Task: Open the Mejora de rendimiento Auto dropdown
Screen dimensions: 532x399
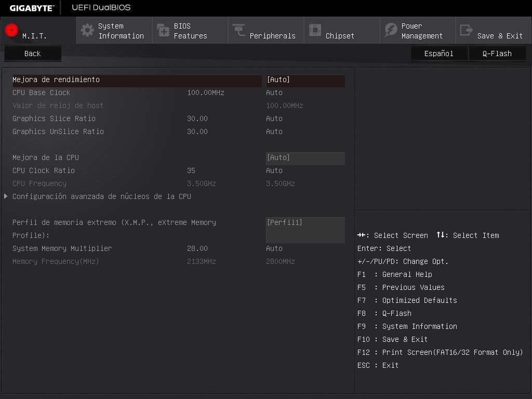Action: click(x=305, y=81)
